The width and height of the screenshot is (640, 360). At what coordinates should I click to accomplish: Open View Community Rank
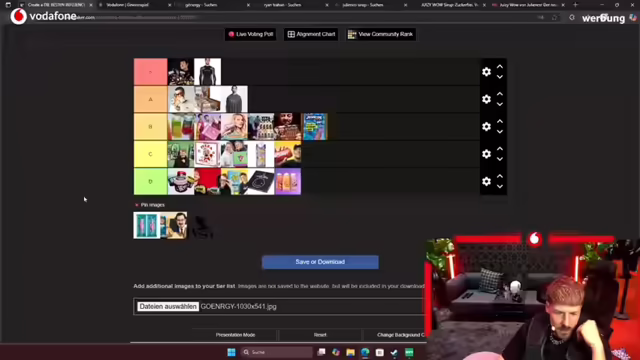click(x=381, y=34)
